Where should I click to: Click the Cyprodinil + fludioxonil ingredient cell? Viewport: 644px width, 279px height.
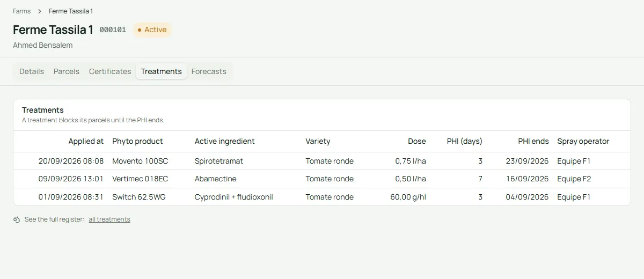tap(234, 197)
